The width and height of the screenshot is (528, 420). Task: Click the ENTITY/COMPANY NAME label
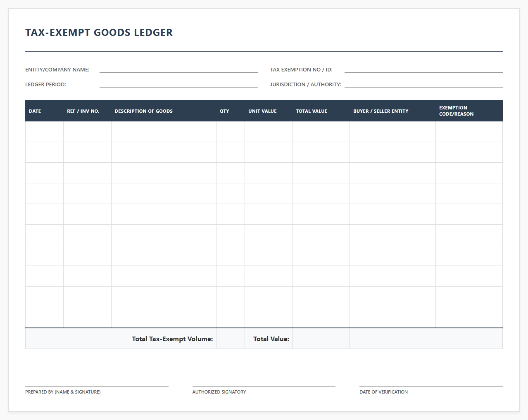(57, 69)
